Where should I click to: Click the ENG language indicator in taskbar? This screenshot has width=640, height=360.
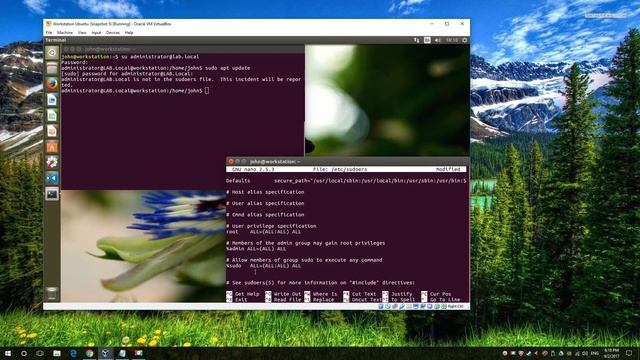[595, 353]
